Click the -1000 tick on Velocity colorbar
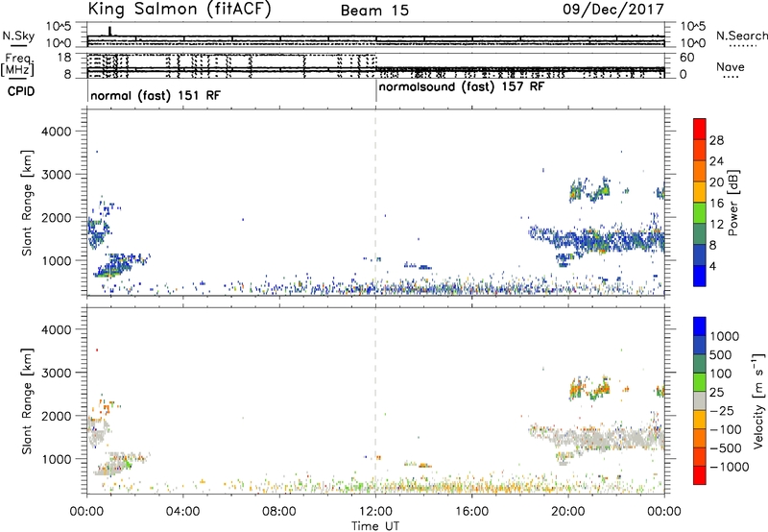 730,467
